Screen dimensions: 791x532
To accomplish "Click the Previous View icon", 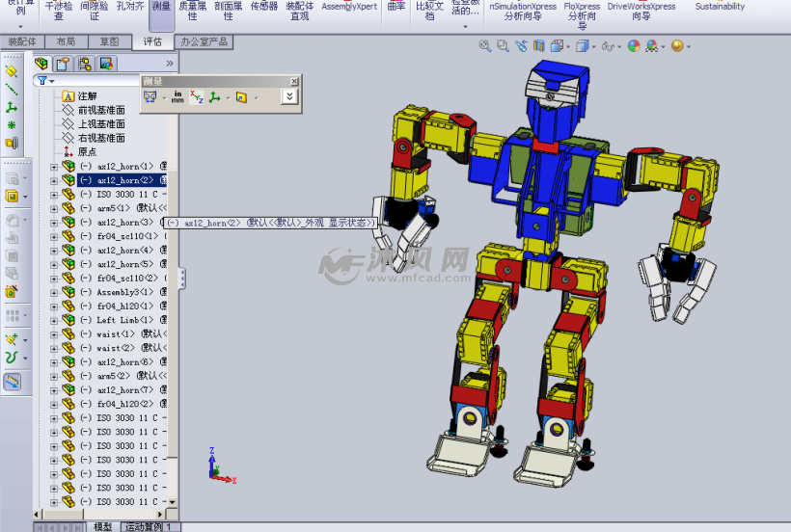I will (521, 46).
